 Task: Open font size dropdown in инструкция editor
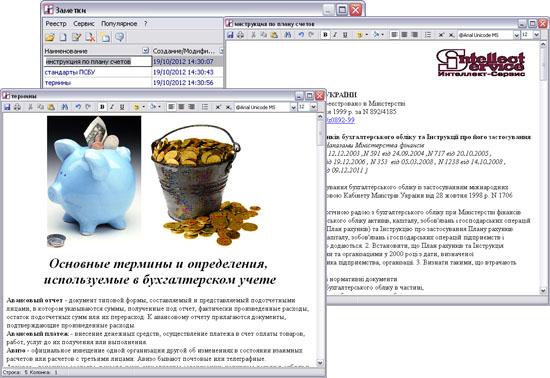click(536, 35)
